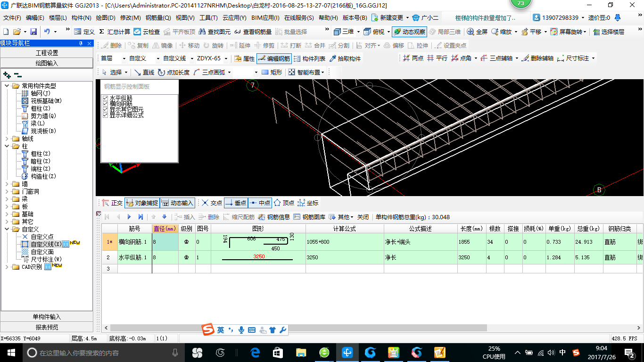The image size is (644, 362).
Task: Open 属性 properties panel
Action: pos(244,58)
